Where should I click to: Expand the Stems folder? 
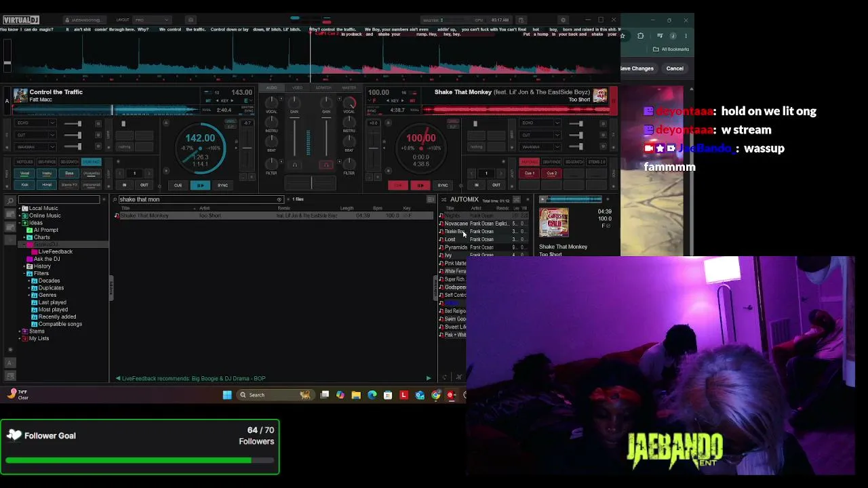coord(19,331)
